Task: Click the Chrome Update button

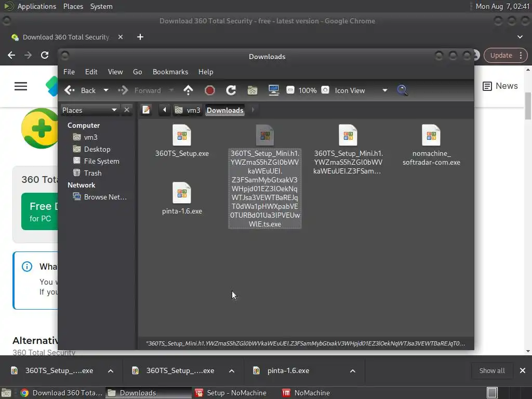Action: point(506,55)
